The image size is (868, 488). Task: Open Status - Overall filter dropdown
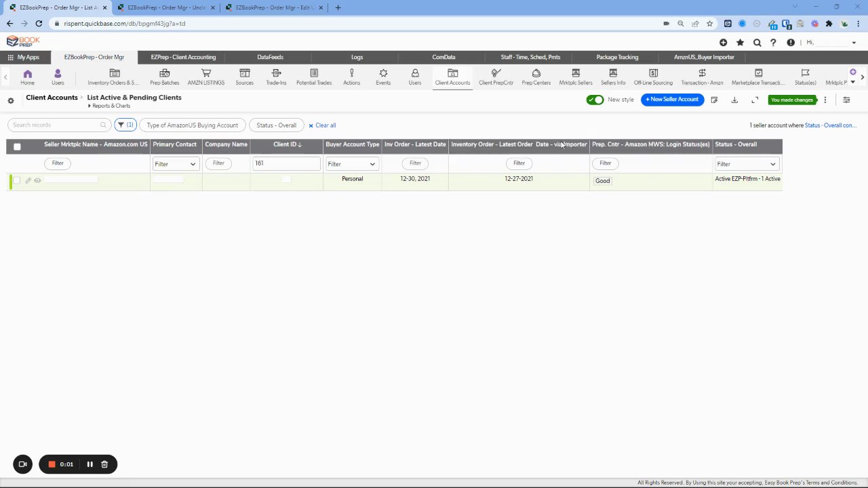(x=746, y=163)
